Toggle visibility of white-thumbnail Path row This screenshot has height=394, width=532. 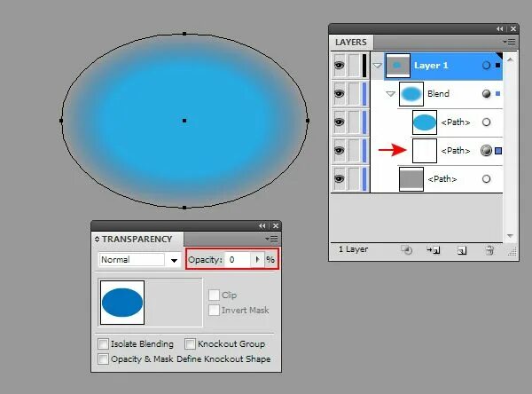coord(339,151)
